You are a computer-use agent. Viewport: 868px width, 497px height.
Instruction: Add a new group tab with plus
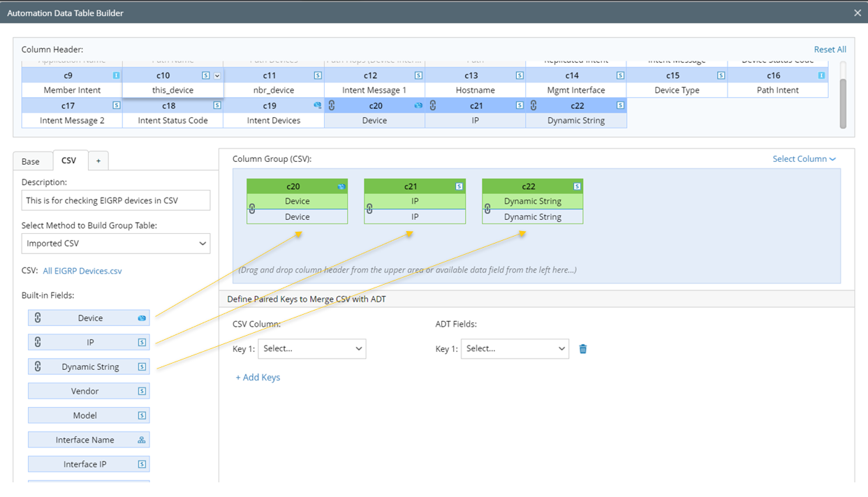tap(98, 161)
